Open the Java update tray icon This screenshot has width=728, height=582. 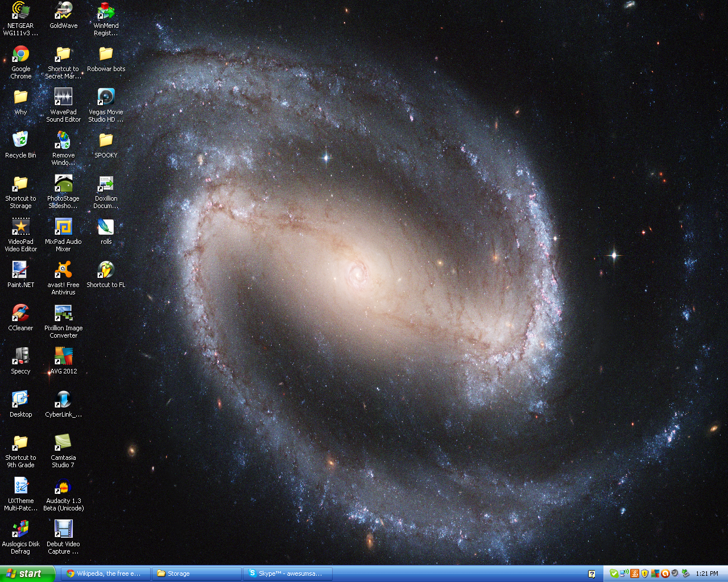(635, 573)
